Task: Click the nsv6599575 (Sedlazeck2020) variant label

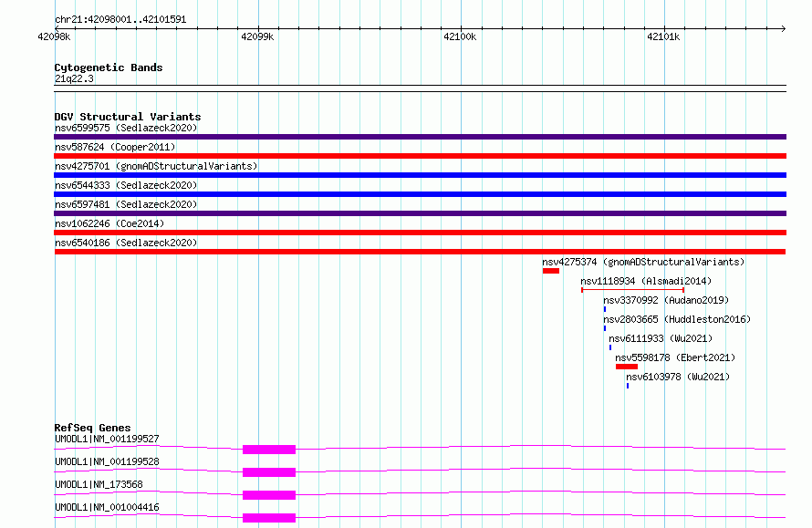Action: click(126, 128)
